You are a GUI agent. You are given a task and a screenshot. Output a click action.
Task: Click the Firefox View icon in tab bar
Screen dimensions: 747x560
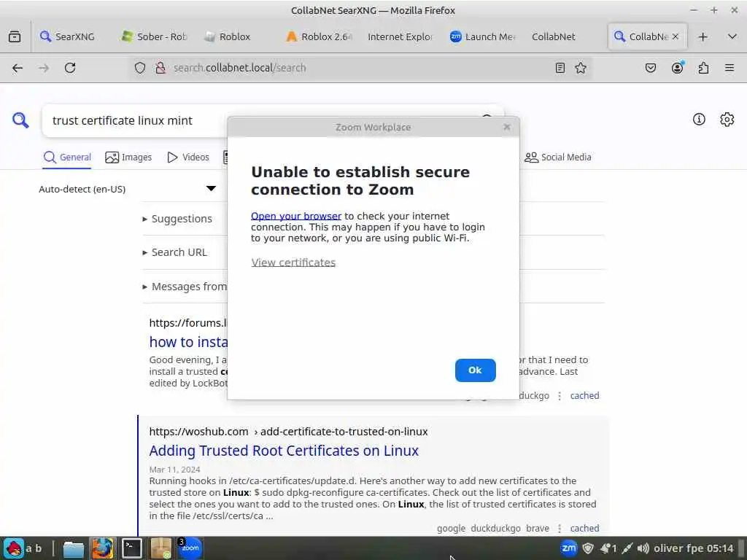(15, 36)
